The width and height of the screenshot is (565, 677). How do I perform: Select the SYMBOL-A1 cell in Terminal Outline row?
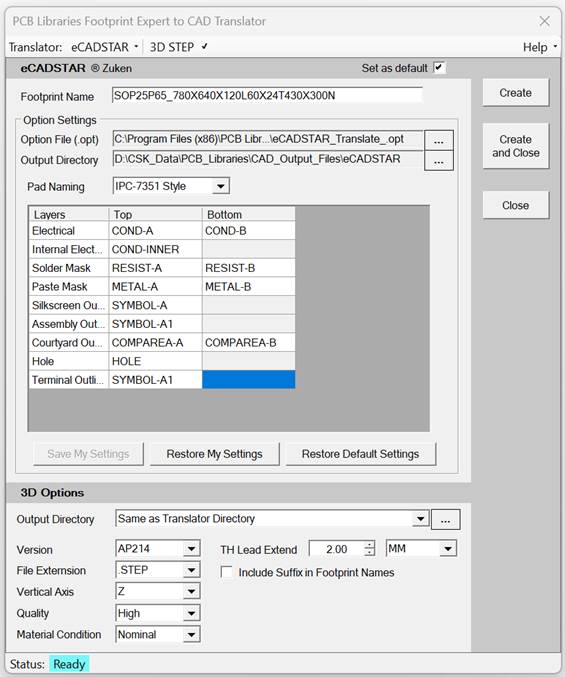click(x=155, y=380)
